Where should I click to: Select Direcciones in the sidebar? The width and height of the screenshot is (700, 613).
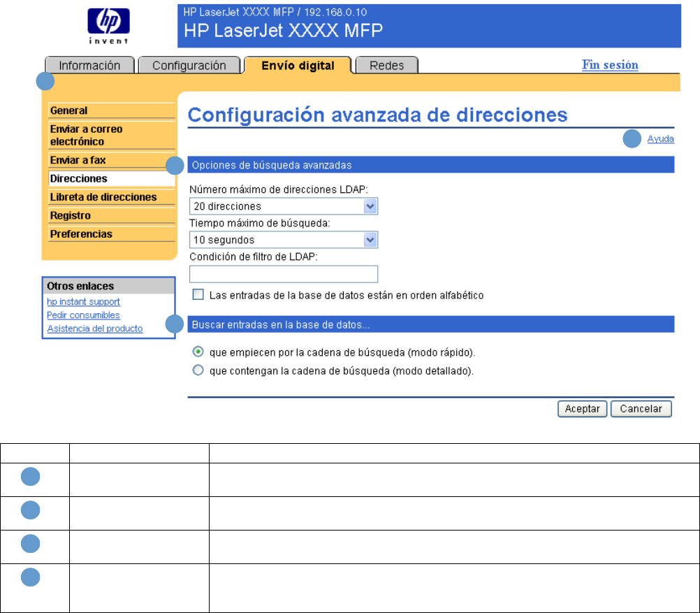click(112, 178)
